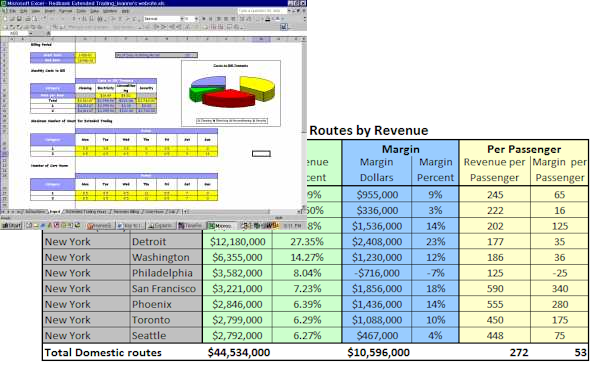
Task: Switch to the Input sheet tab
Action: pyautogui.click(x=55, y=212)
